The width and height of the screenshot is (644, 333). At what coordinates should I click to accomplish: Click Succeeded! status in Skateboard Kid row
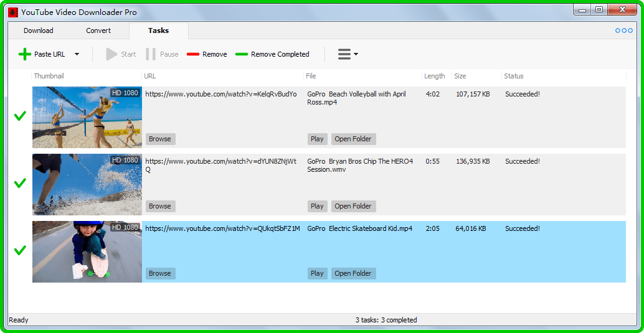click(x=523, y=228)
